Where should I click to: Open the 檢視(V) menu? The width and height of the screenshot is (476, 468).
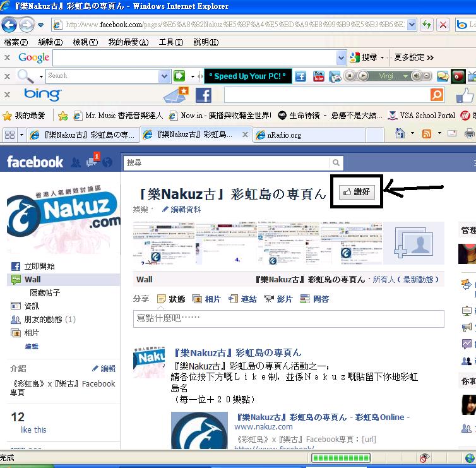coord(85,42)
